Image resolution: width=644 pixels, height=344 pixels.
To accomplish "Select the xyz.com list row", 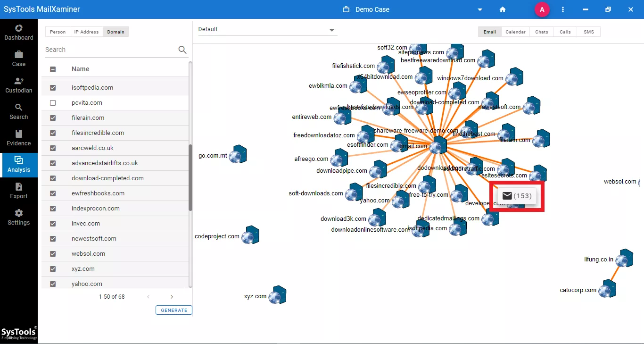I will tap(115, 269).
